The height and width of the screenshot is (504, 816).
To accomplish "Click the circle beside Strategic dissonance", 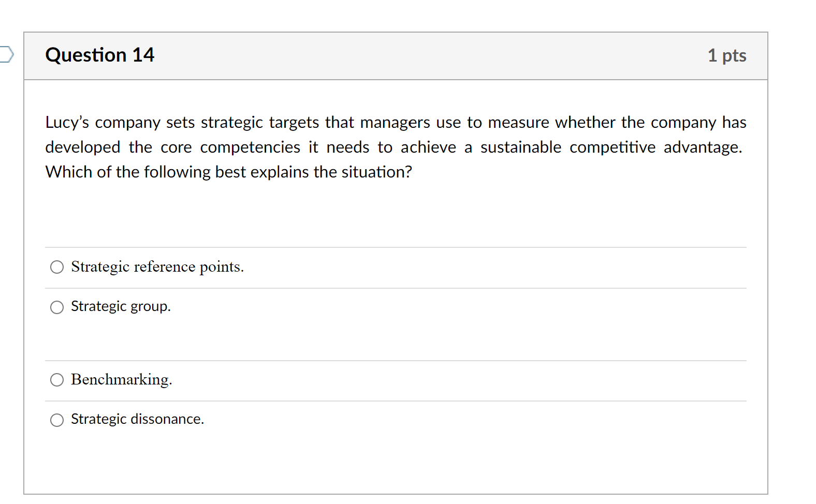I will (57, 420).
